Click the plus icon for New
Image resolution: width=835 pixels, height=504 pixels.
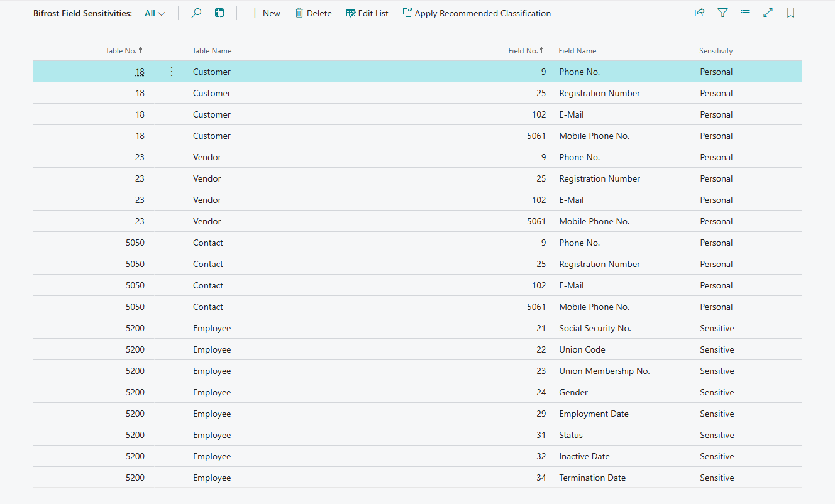[x=255, y=13]
